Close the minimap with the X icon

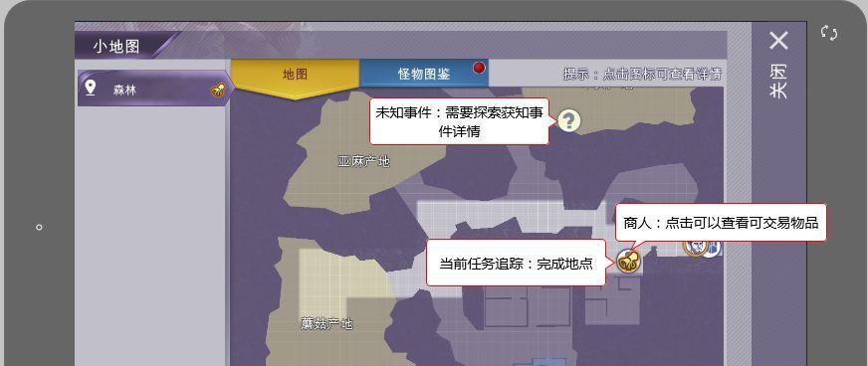778,41
